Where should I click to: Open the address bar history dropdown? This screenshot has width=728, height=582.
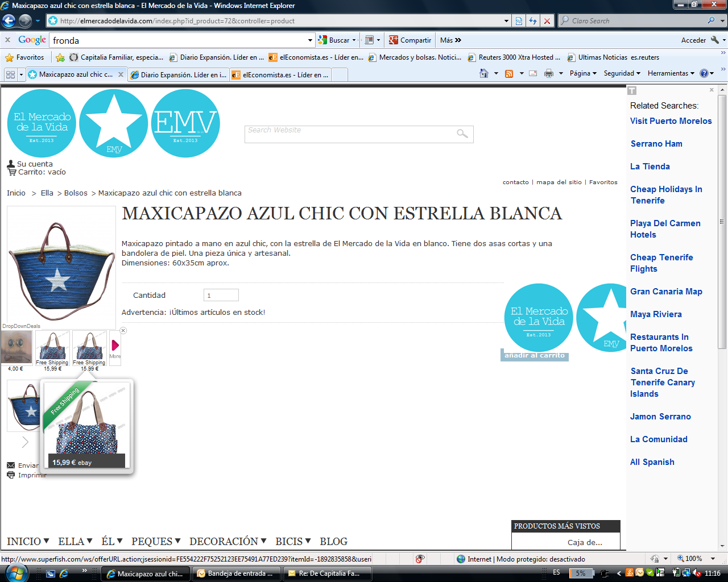click(506, 21)
